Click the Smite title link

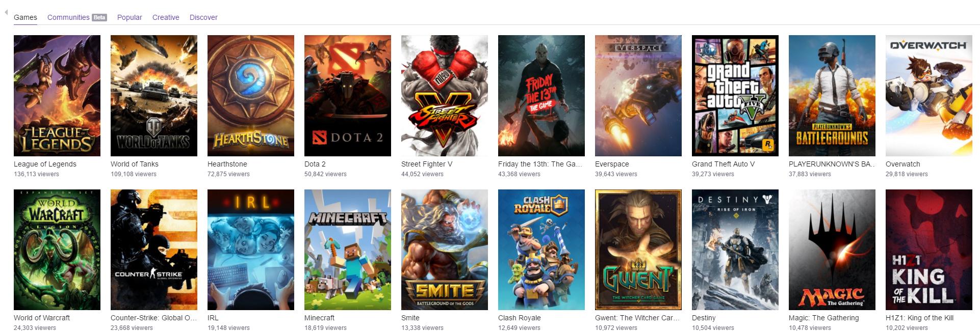point(410,318)
